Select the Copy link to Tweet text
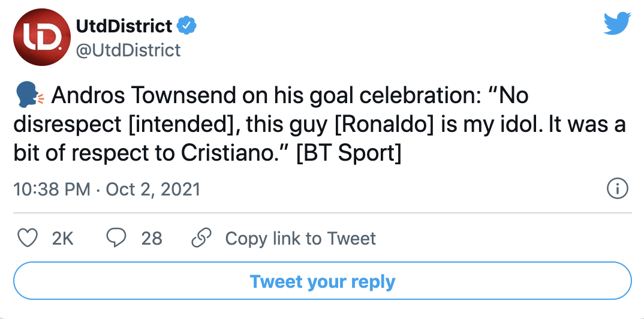The width and height of the screenshot is (644, 319). (300, 239)
